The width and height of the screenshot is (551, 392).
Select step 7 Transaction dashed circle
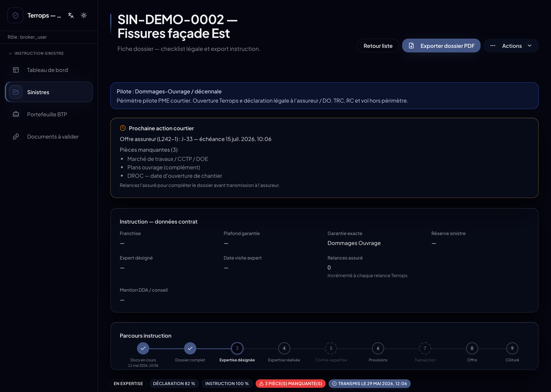425,348
